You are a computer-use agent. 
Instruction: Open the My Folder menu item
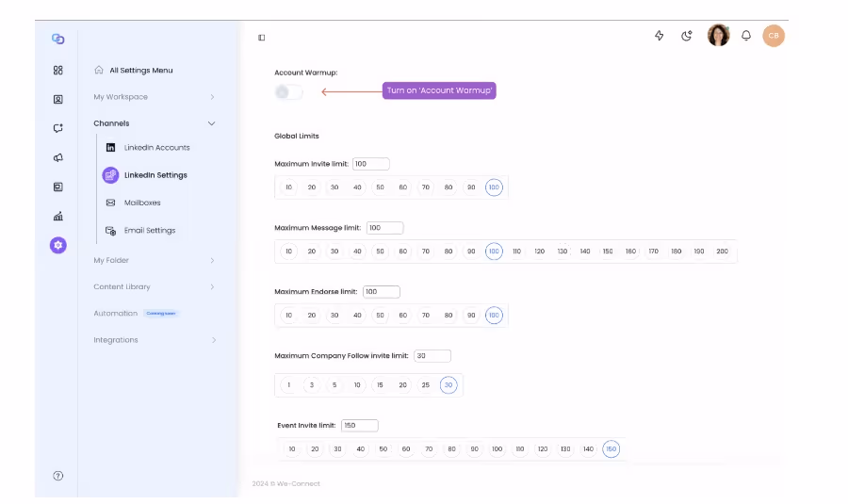111,260
